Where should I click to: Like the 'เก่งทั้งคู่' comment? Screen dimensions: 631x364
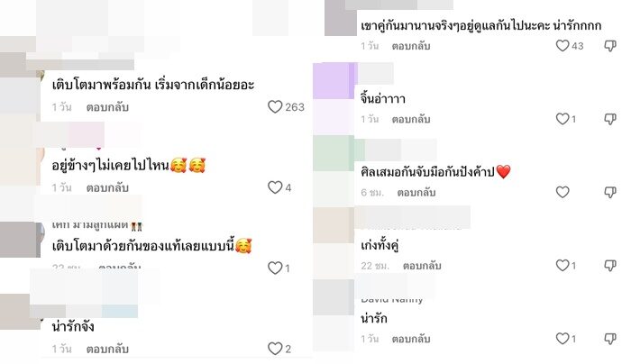point(562,265)
